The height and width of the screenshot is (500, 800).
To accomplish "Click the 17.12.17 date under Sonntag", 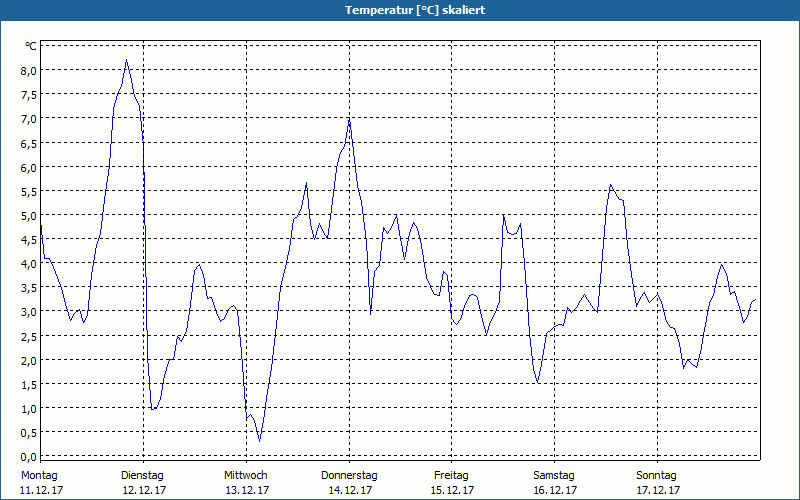I will (x=658, y=490).
